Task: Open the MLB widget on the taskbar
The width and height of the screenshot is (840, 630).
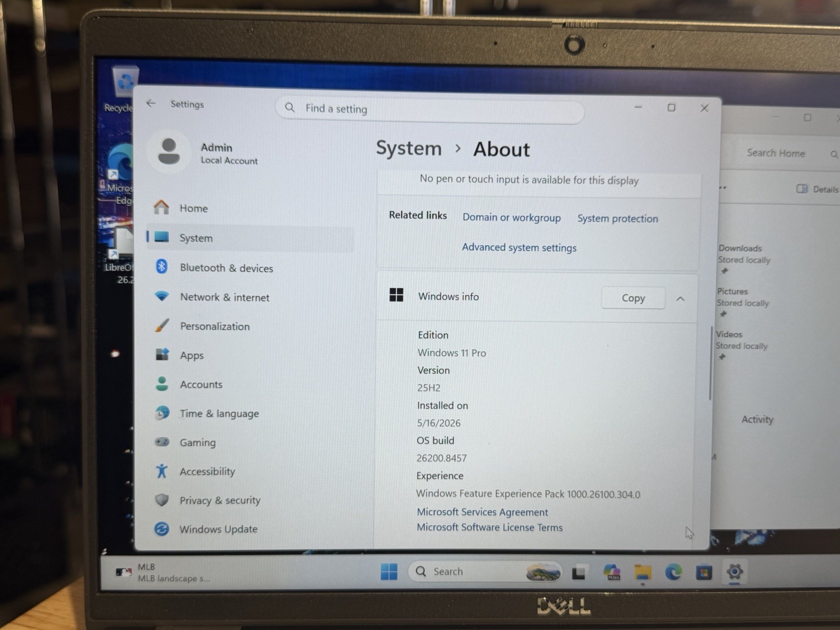Action: coord(163,572)
